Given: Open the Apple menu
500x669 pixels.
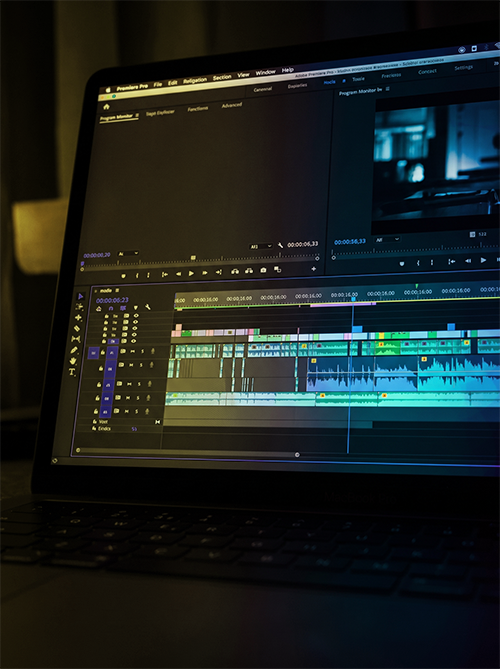Looking at the screenshot, I should 108,90.
